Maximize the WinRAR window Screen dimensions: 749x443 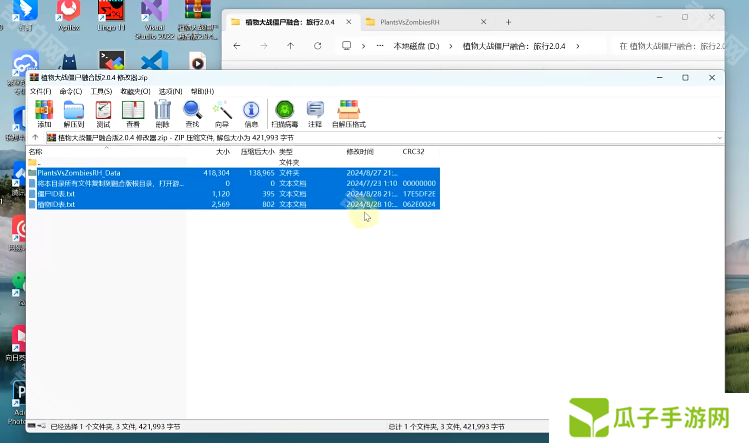click(x=685, y=77)
